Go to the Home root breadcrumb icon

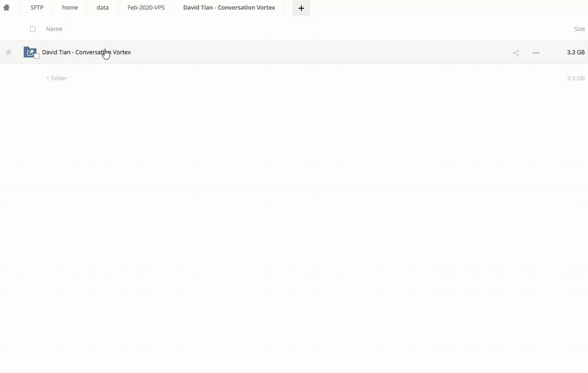tap(6, 8)
